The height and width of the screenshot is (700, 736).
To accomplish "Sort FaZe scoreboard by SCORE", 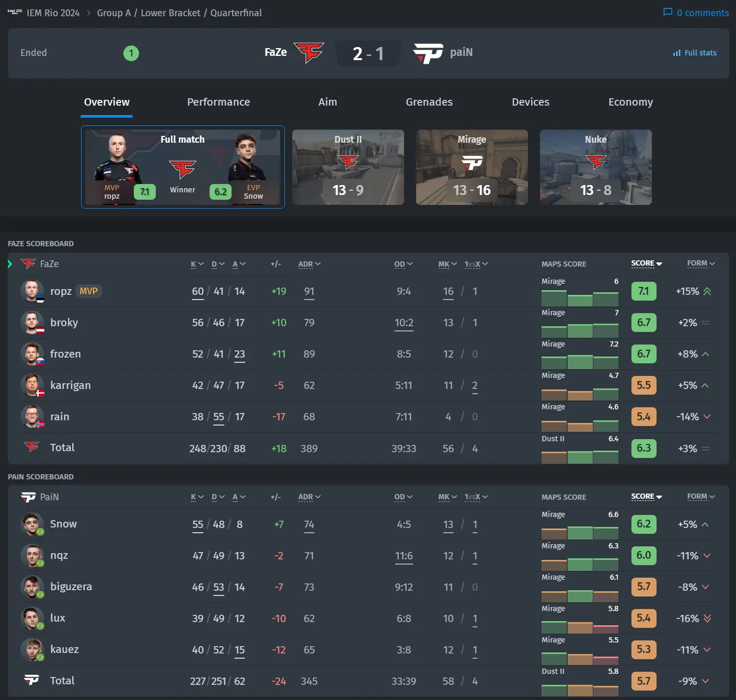I will [647, 263].
